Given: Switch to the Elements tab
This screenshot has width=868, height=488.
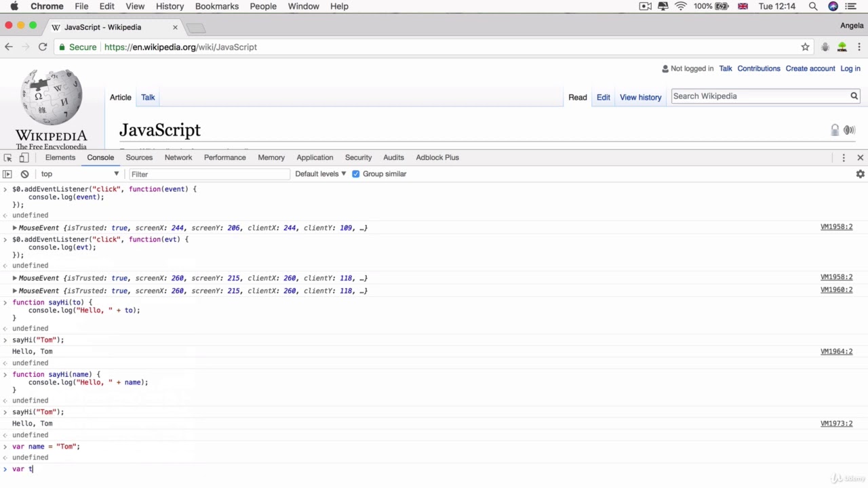Looking at the screenshot, I should pos(60,157).
